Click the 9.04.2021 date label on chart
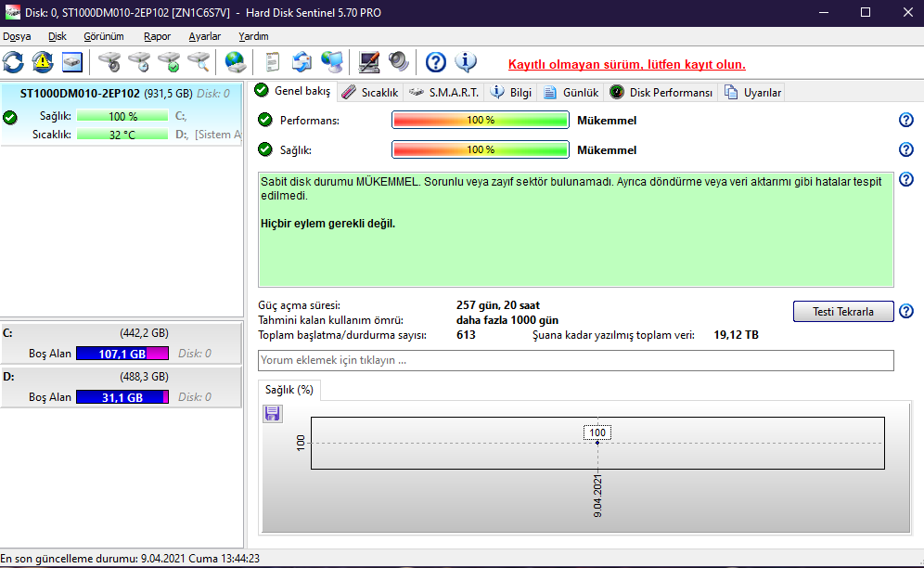 (x=597, y=496)
